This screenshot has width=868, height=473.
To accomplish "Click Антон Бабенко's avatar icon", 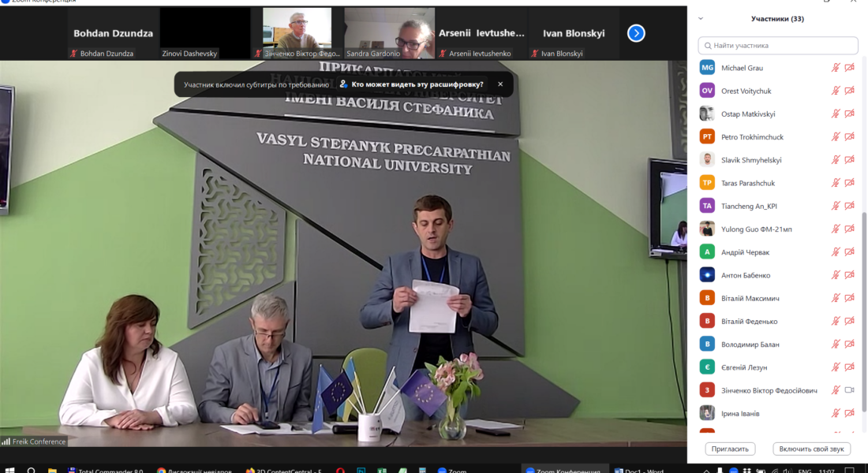I will (x=707, y=275).
